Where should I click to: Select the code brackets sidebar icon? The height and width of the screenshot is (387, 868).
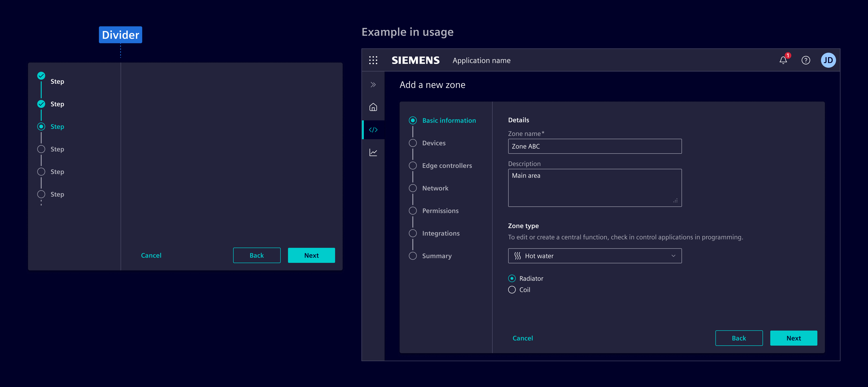tap(373, 130)
